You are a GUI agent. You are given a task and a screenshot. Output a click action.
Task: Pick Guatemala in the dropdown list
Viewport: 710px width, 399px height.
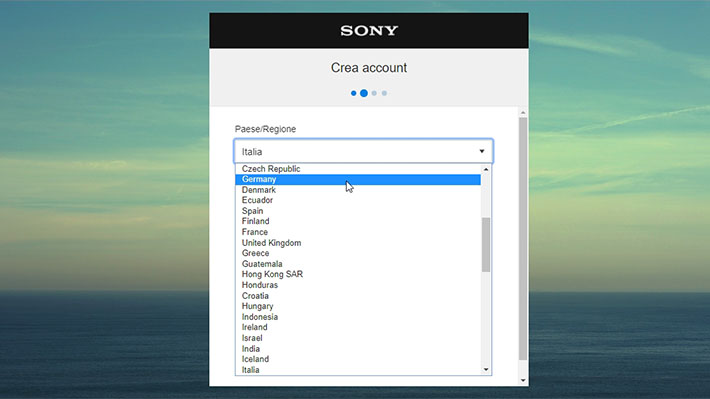point(358,264)
